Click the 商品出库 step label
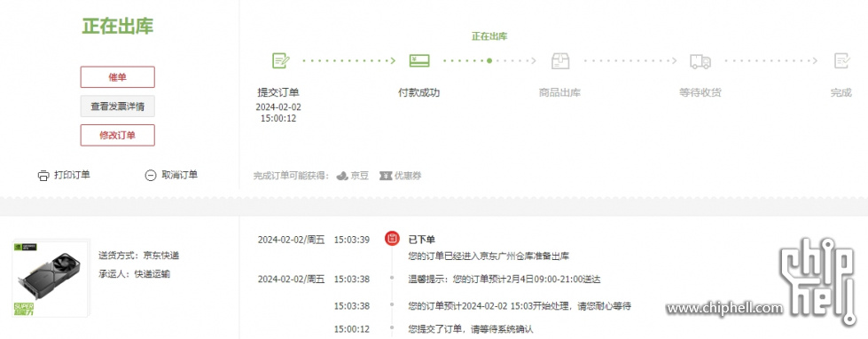Viewport: 868px width, 339px height. coord(559,92)
